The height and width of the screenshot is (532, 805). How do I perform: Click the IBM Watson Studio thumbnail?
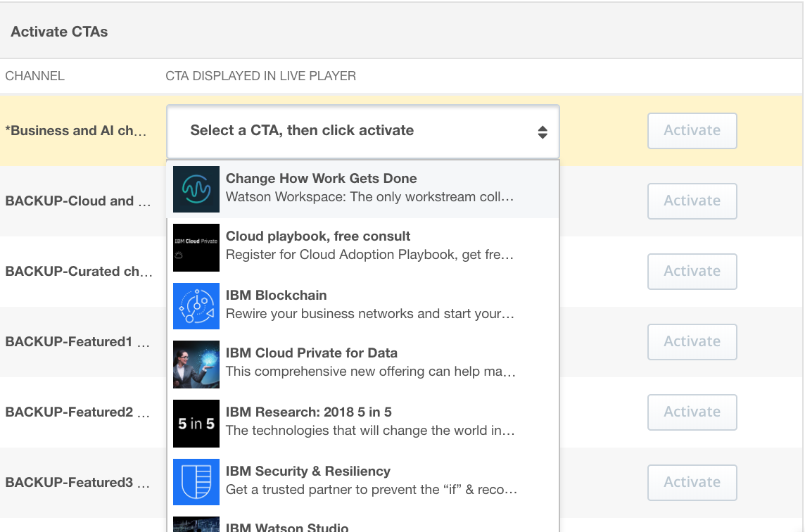pyautogui.click(x=196, y=524)
